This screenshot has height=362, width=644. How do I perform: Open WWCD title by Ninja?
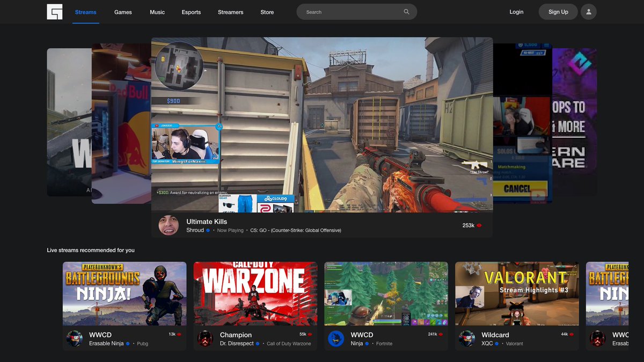[x=362, y=335]
